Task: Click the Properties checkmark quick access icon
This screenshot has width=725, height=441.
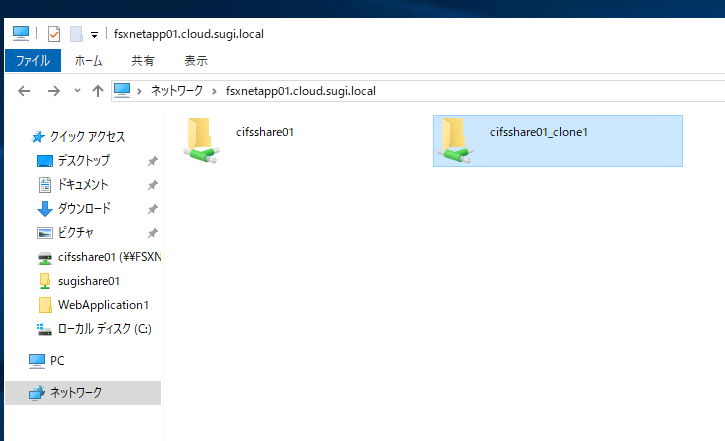Action: [54, 34]
